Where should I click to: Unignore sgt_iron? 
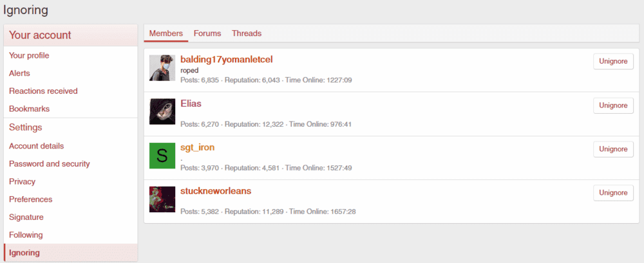(613, 149)
